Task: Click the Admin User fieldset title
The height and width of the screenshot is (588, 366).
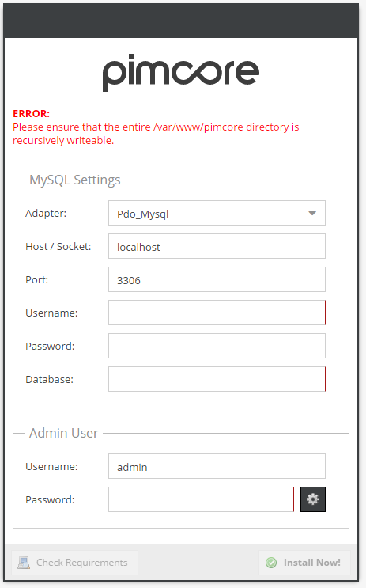Action: click(x=64, y=433)
